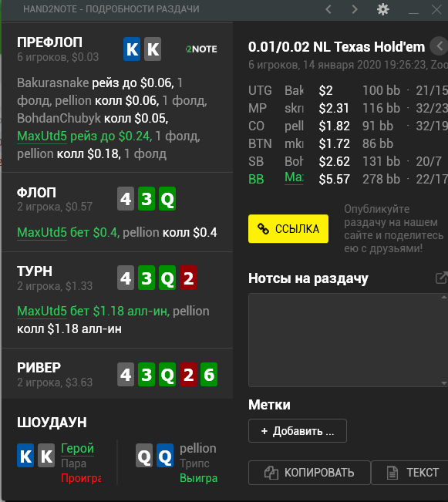Collapse side panel with round chevron button
The width and height of the screenshot is (448, 502).
[x=440, y=46]
